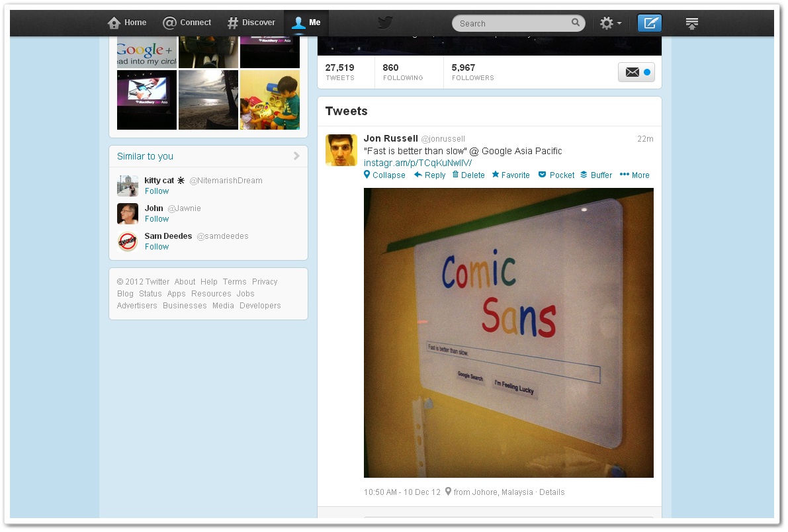Click the @NitemarishDream handle
The width and height of the screenshot is (788, 532).
[x=226, y=181]
